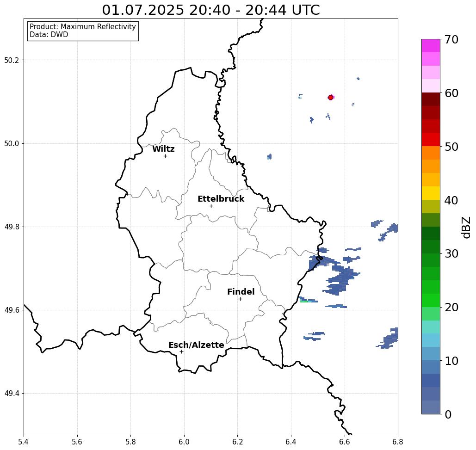476x450 pixels.
Task: Click the red high-reflectivity dot echo
Action: [331, 98]
